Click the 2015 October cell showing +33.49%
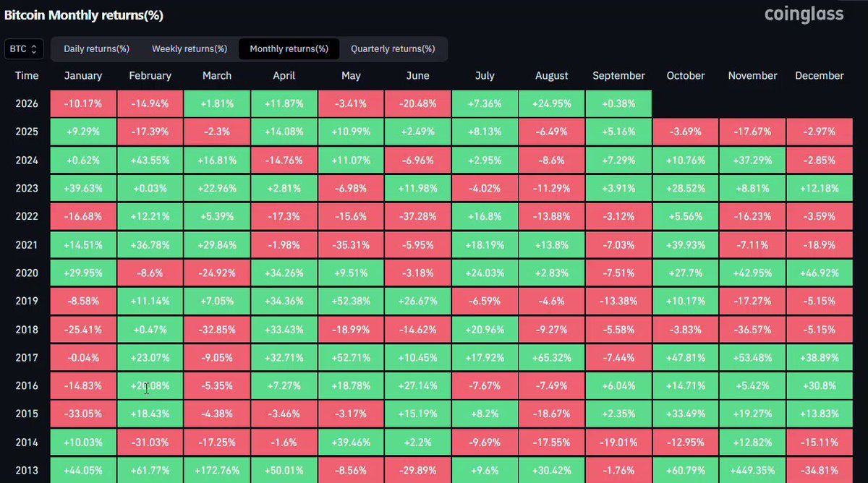Image resolution: width=868 pixels, height=483 pixels. 686,414
